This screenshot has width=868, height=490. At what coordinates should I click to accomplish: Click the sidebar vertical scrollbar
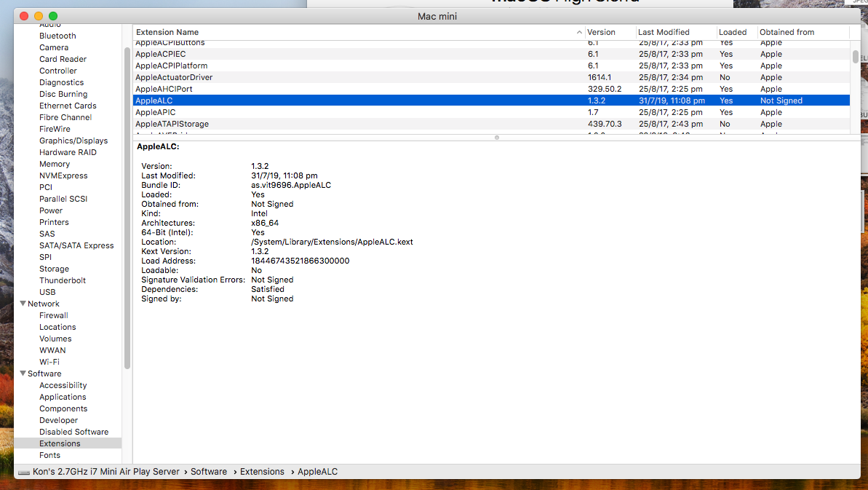pyautogui.click(x=127, y=208)
